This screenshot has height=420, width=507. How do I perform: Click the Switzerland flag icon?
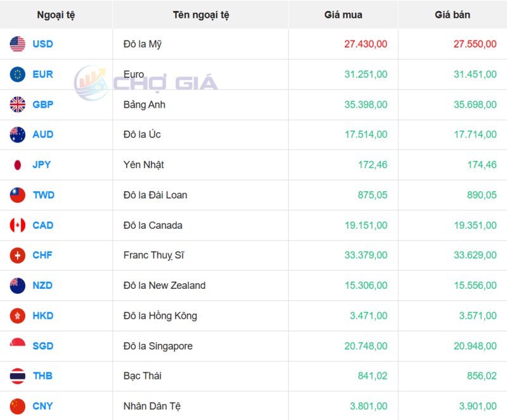coord(16,255)
